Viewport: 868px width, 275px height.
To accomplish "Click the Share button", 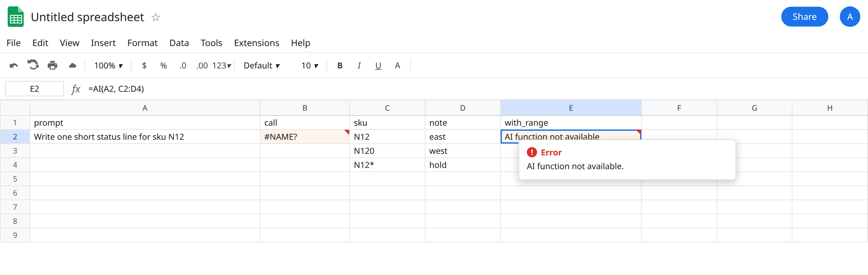I will pyautogui.click(x=804, y=17).
